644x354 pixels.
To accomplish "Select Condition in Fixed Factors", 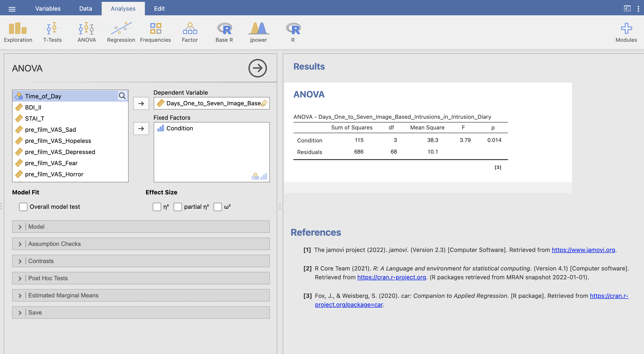I will [211, 129].
